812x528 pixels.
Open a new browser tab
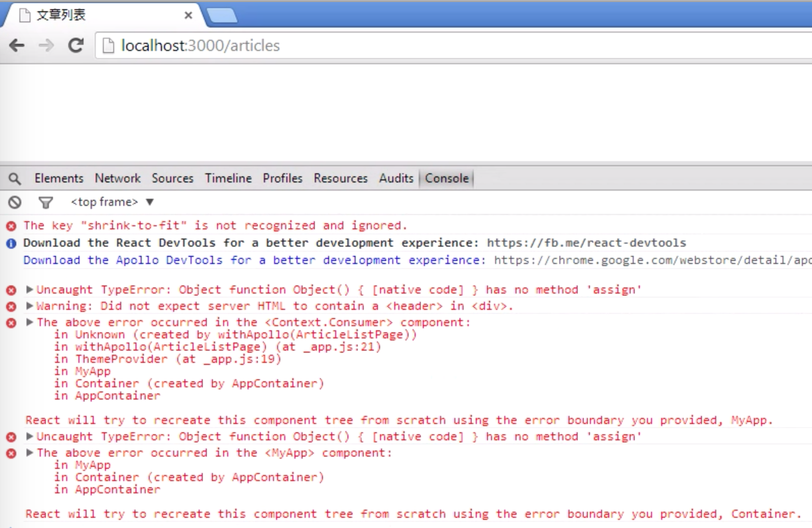pos(222,16)
